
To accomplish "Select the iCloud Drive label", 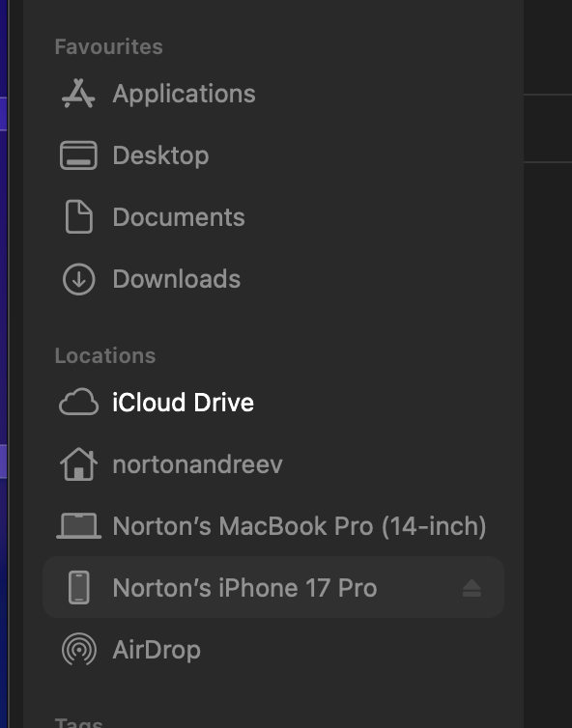I will pos(183,402).
